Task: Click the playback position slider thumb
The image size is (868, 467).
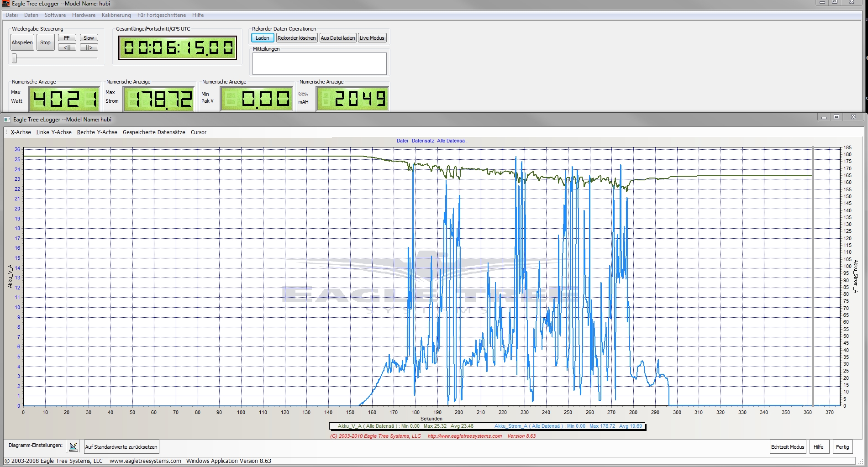Action: (x=14, y=58)
